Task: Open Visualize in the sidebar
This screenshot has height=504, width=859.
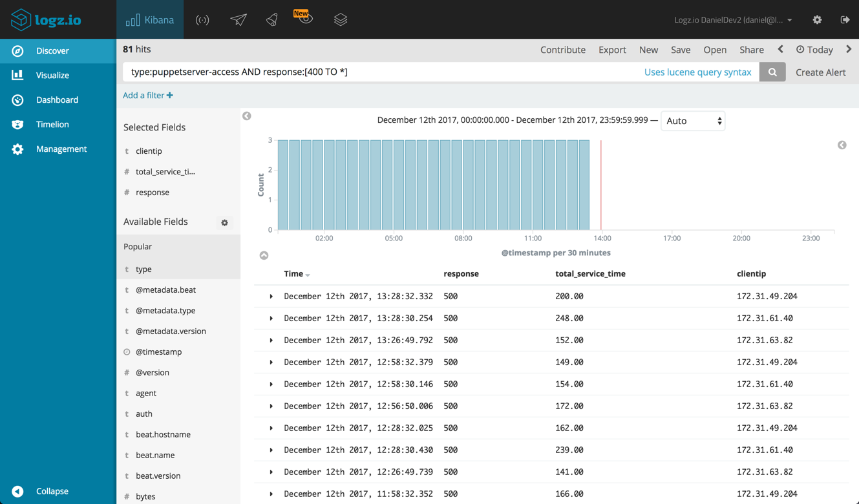Action: [x=58, y=75]
